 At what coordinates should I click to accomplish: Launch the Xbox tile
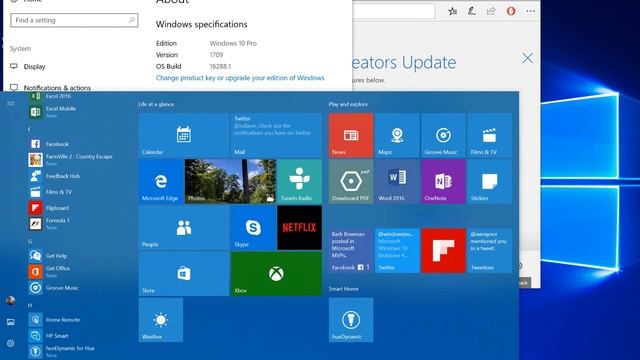276,273
